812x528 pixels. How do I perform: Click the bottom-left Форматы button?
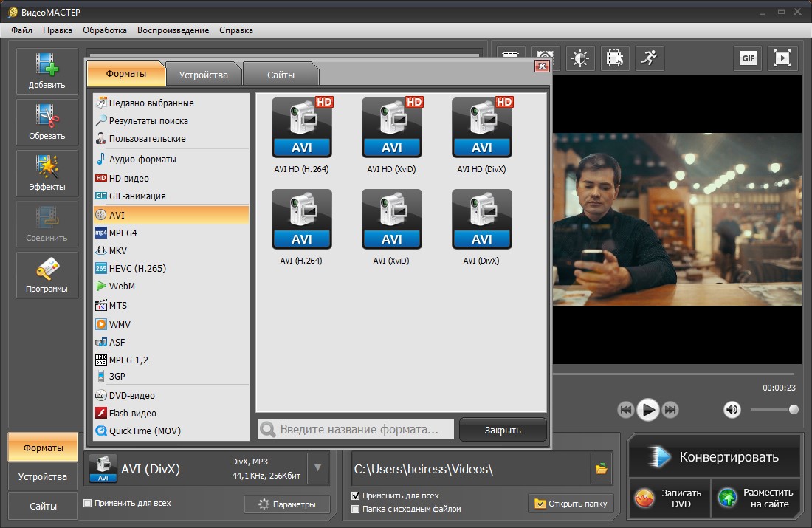pos(43,448)
